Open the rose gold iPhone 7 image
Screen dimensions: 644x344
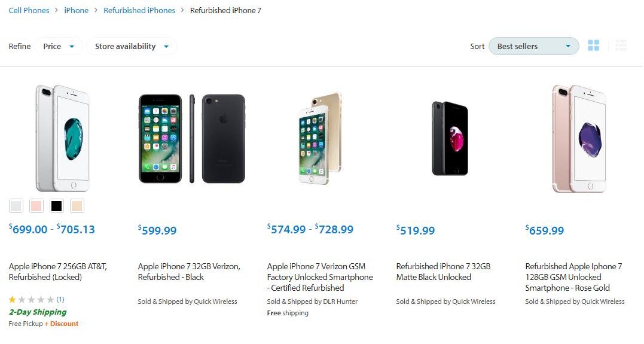click(579, 139)
